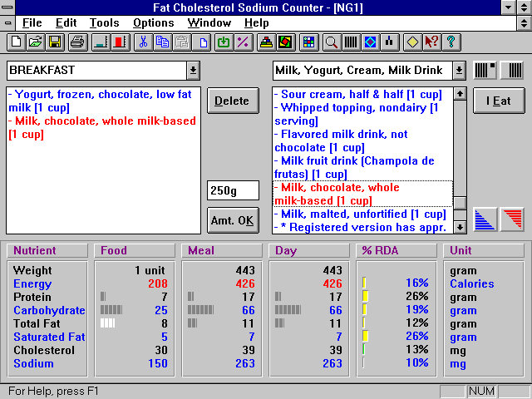The width and height of the screenshot is (532, 399).
Task: Select Milk, malted, unfortified in food list
Action: click(x=362, y=214)
